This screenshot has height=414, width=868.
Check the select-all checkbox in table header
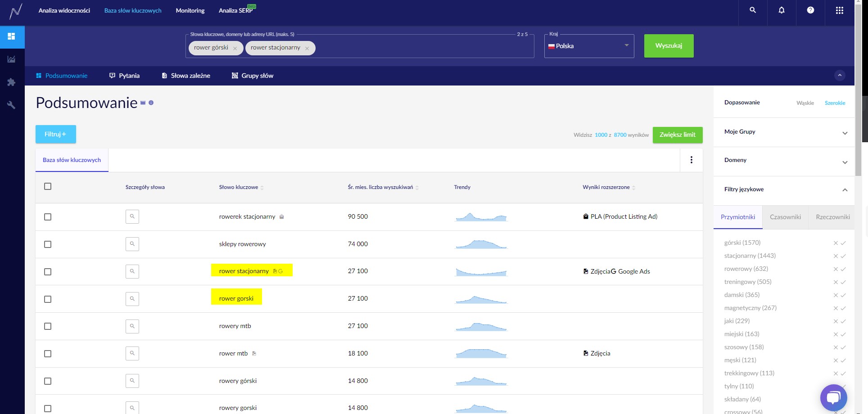tap(48, 186)
